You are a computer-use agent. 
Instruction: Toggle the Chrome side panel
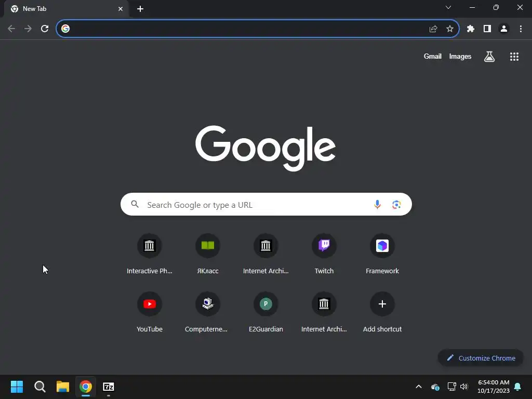click(x=487, y=29)
